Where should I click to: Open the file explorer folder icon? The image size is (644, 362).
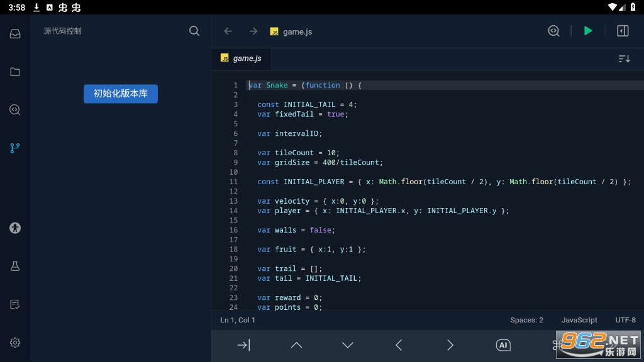coord(15,72)
